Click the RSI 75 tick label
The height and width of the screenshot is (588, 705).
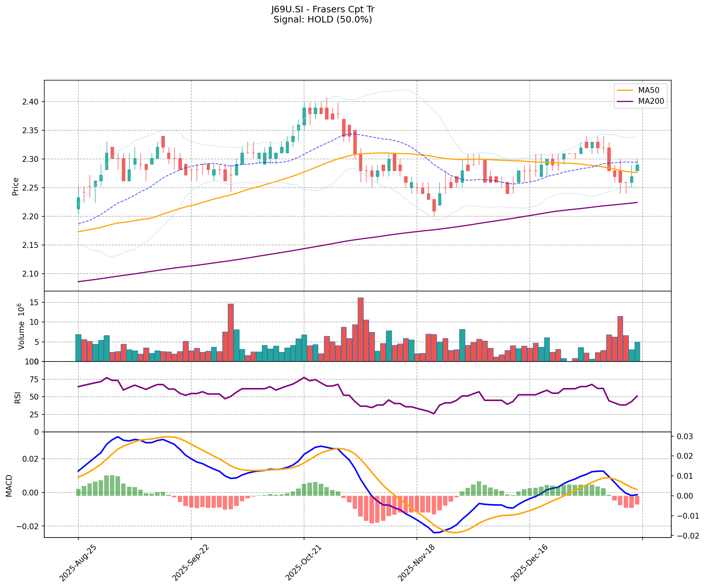point(34,380)
